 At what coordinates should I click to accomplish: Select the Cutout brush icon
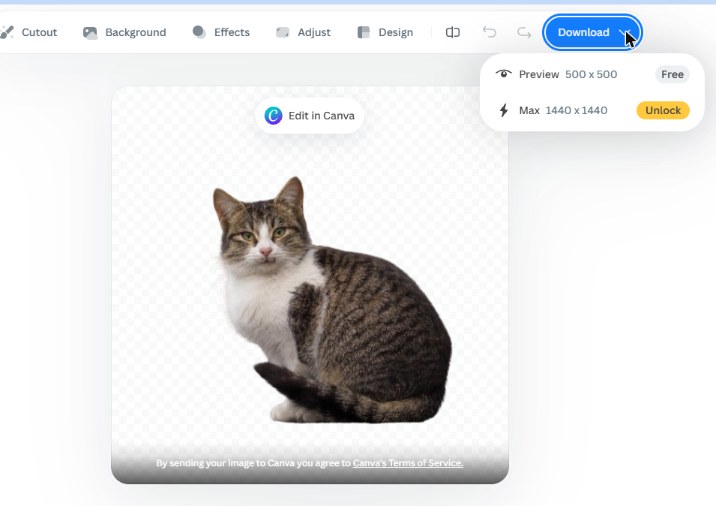tap(6, 32)
